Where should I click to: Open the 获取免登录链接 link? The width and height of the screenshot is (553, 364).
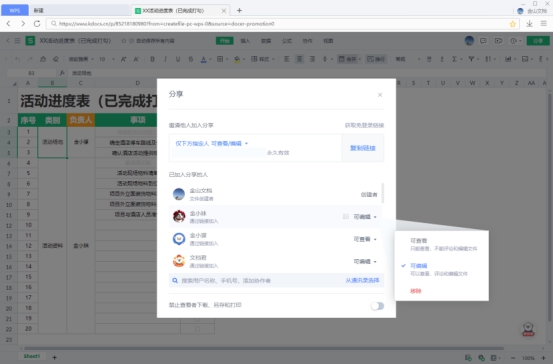click(x=364, y=125)
